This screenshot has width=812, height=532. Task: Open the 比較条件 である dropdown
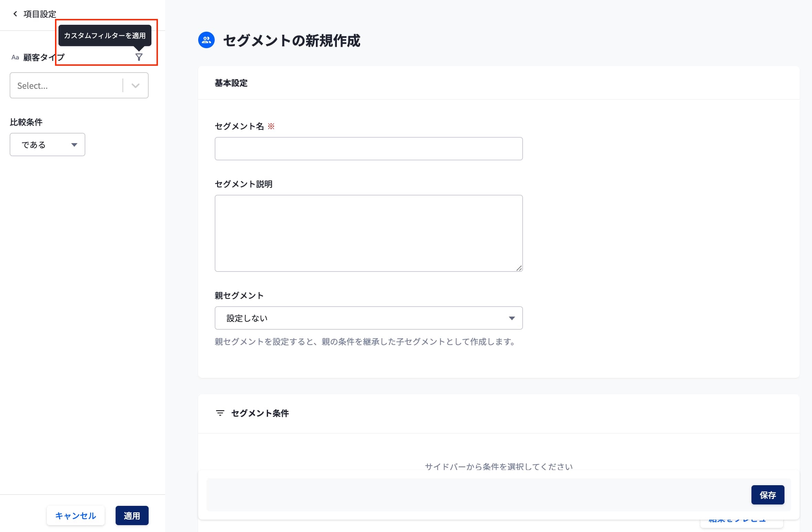tap(47, 145)
